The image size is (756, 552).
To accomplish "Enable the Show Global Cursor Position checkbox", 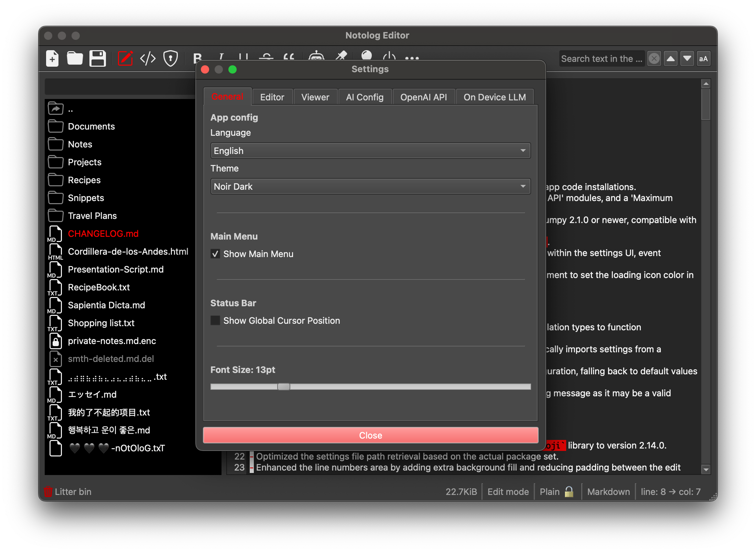I will (x=215, y=321).
